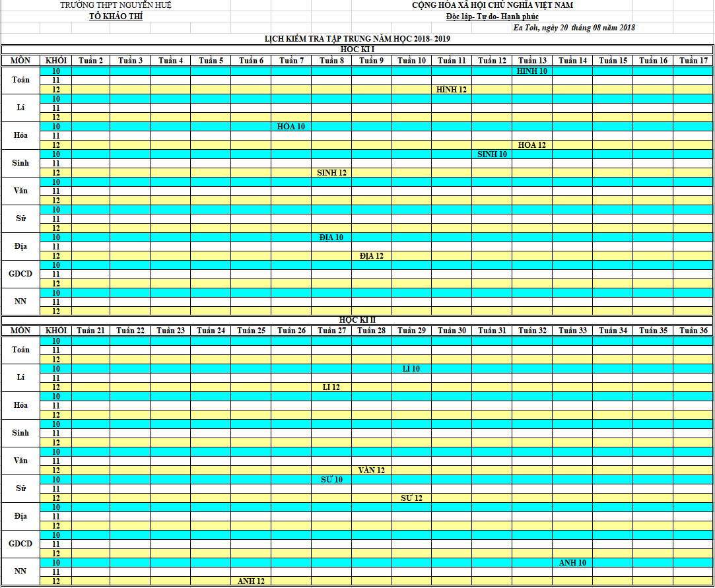Click the 'Tuần 27' column header

(x=331, y=331)
